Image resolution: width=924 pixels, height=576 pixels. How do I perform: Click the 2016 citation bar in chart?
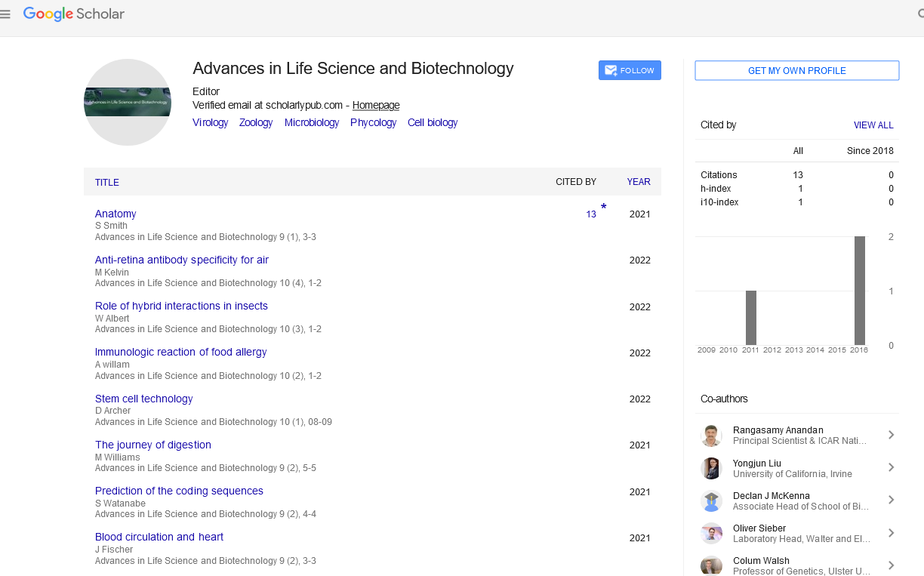click(859, 291)
